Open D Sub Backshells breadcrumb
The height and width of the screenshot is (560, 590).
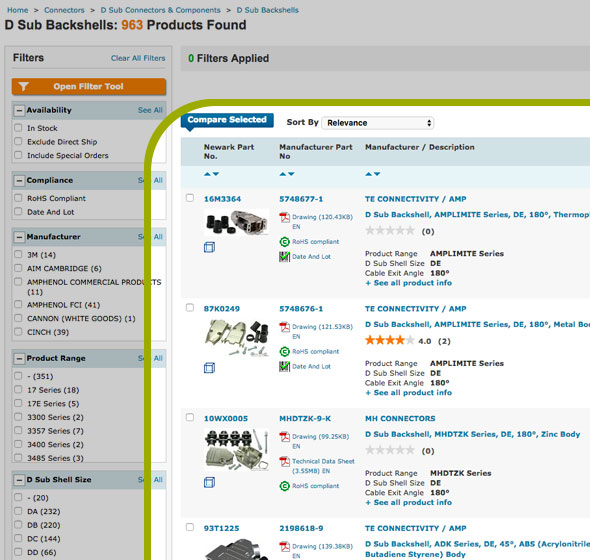[x=268, y=10]
